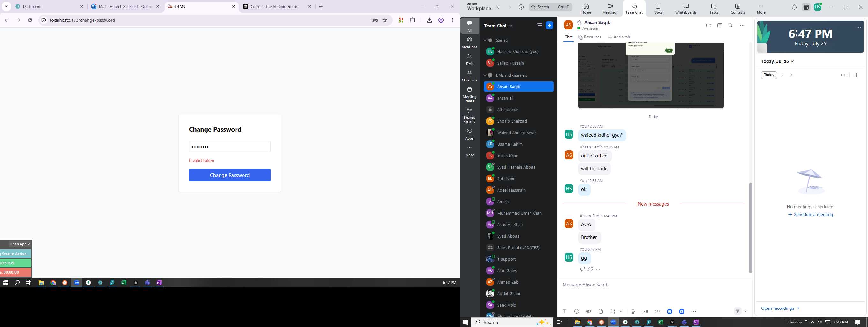Open Chrome downloads
The height and width of the screenshot is (327, 868).
point(429,20)
